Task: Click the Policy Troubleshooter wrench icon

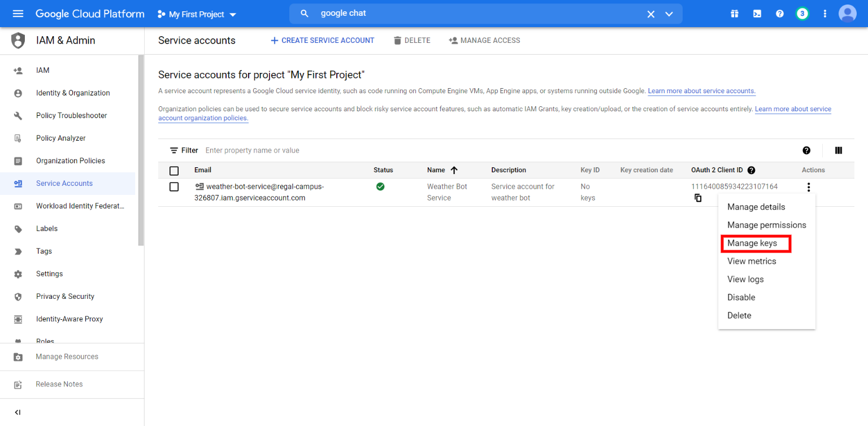Action: [18, 115]
